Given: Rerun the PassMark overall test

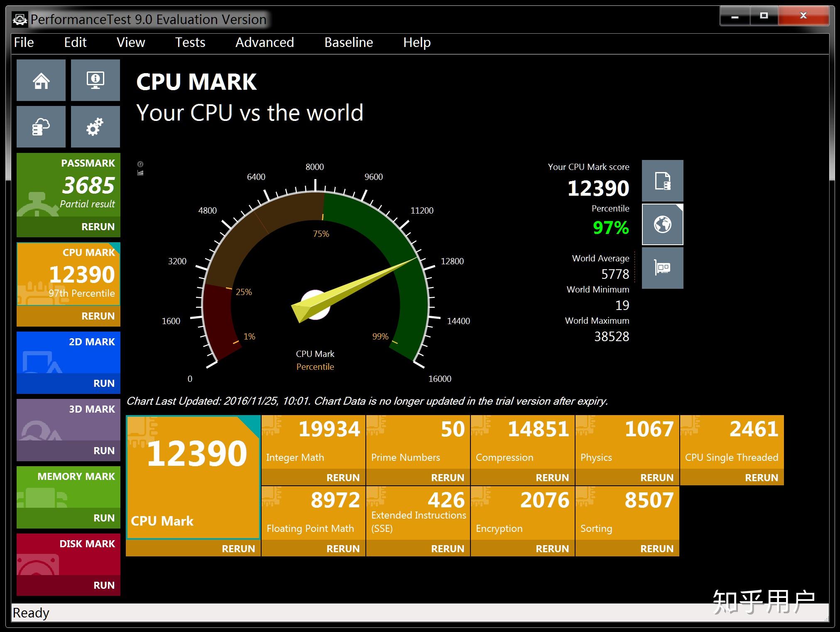Looking at the screenshot, I should pos(98,226).
